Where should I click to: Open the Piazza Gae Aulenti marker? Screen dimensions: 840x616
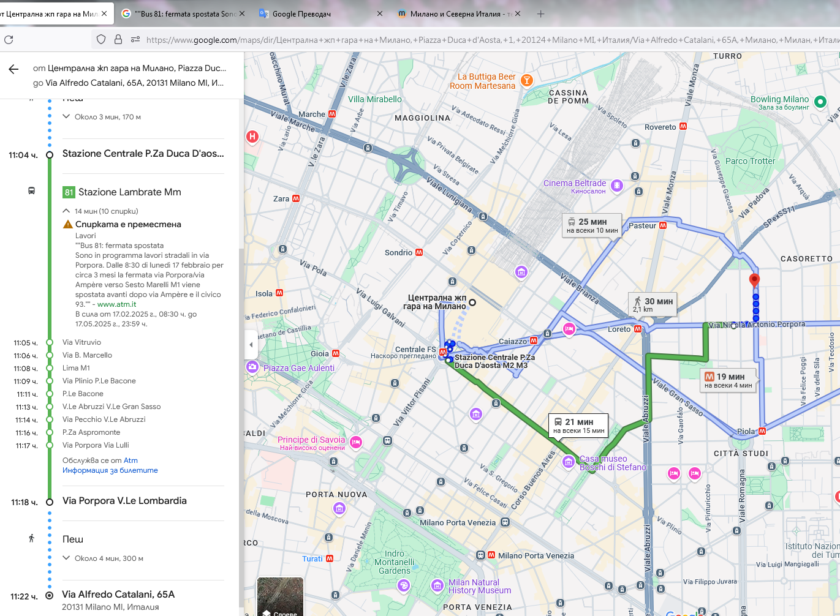pyautogui.click(x=252, y=367)
